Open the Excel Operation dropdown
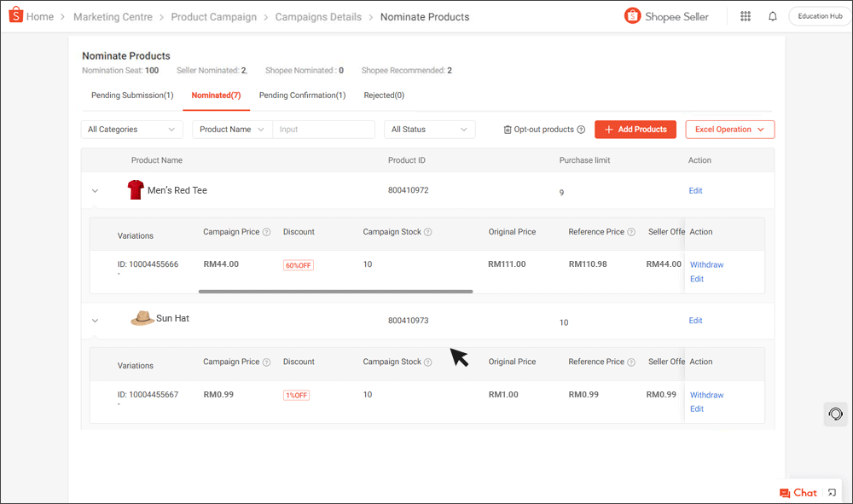Image resolution: width=853 pixels, height=504 pixels. (x=729, y=129)
